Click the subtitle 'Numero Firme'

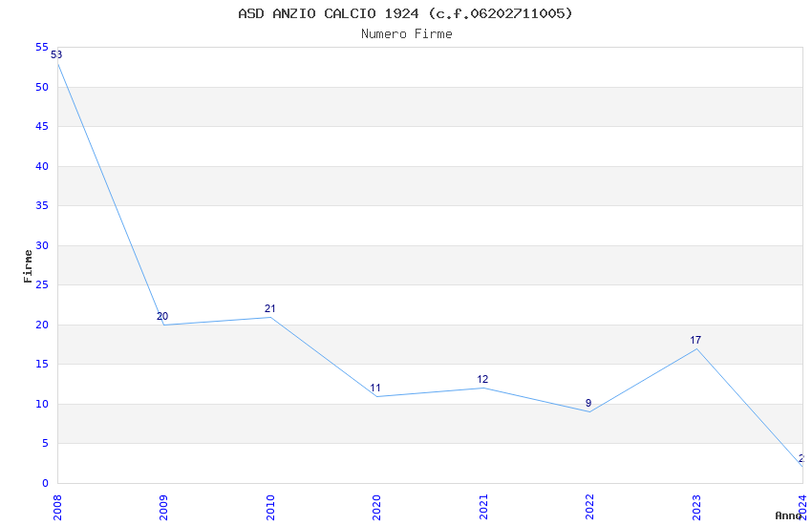407,34
